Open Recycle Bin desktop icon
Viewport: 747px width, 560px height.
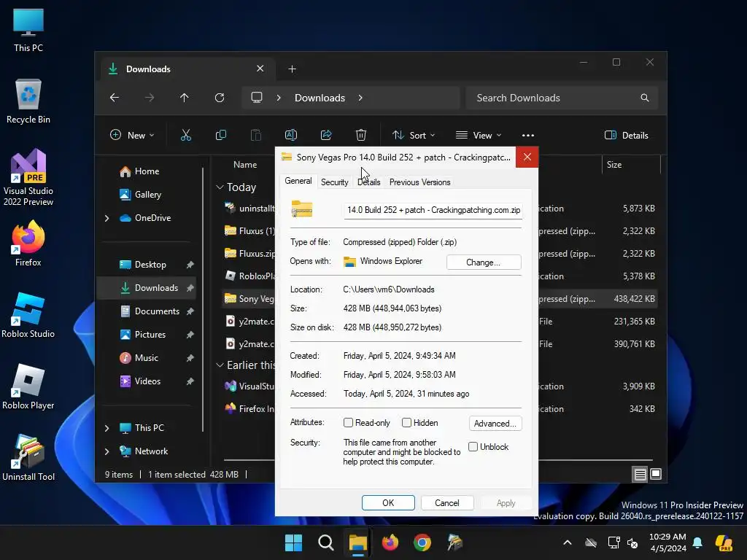pos(28,101)
